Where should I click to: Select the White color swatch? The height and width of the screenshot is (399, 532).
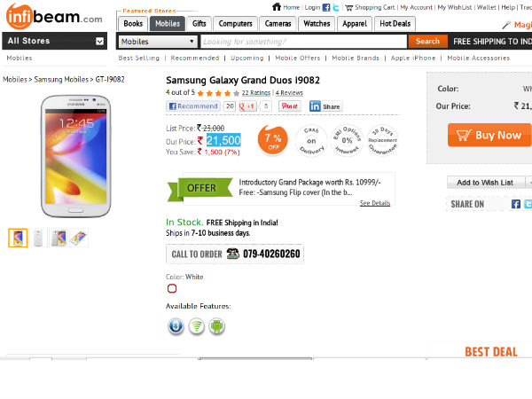pos(172,288)
